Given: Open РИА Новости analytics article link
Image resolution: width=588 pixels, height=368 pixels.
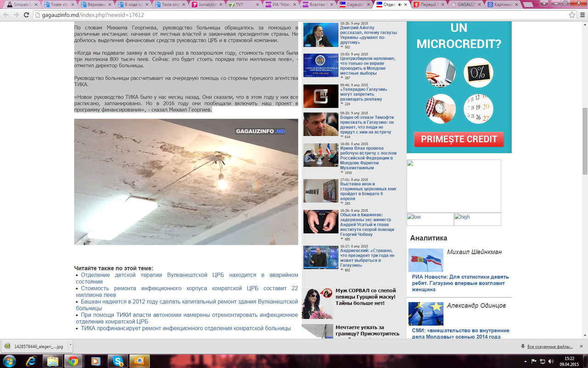Looking at the screenshot, I should tap(460, 283).
